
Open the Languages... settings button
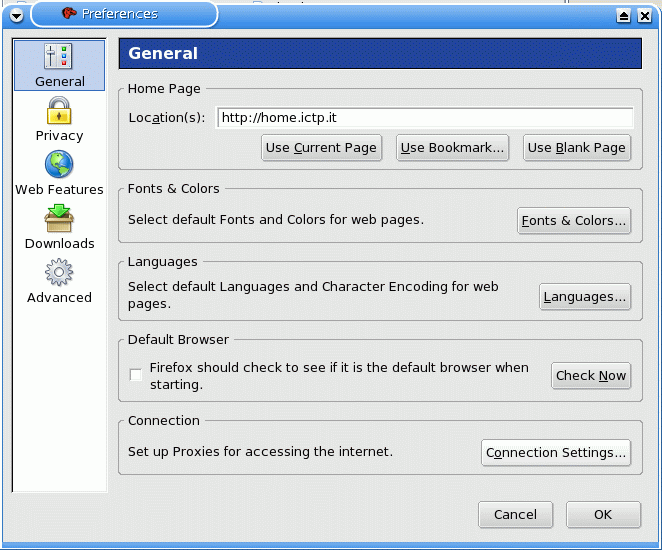coord(585,297)
